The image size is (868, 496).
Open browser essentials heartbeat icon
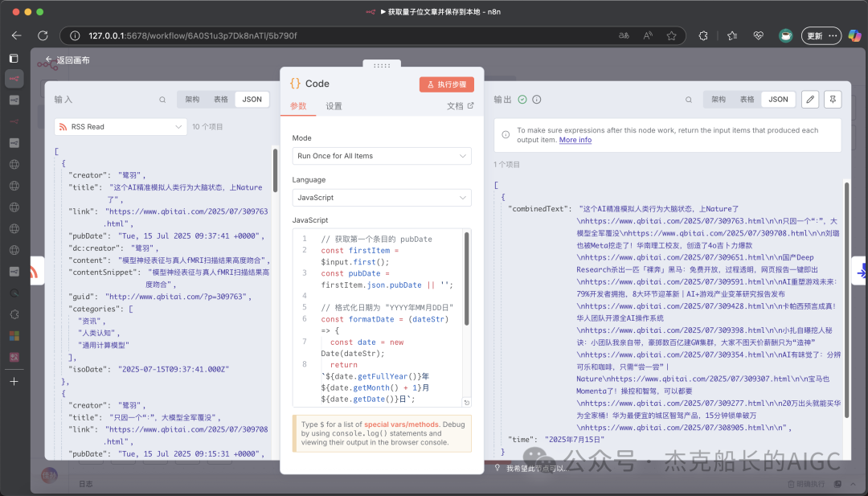[x=759, y=35]
